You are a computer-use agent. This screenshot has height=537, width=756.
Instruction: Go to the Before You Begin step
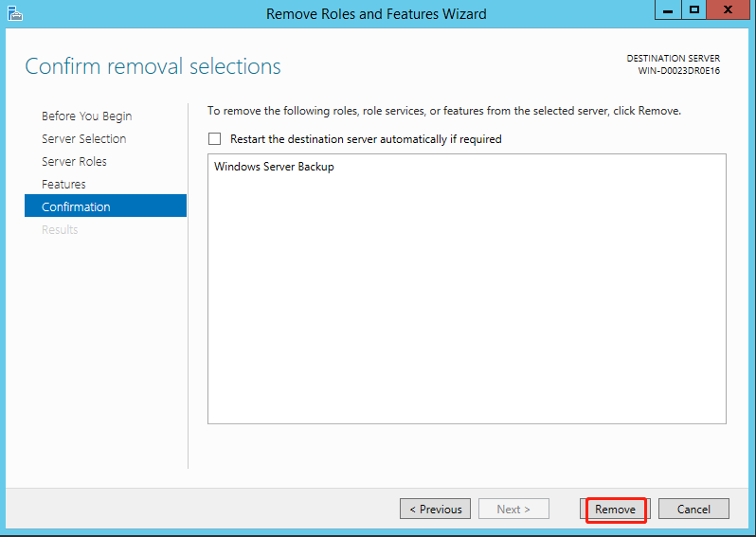(x=87, y=116)
